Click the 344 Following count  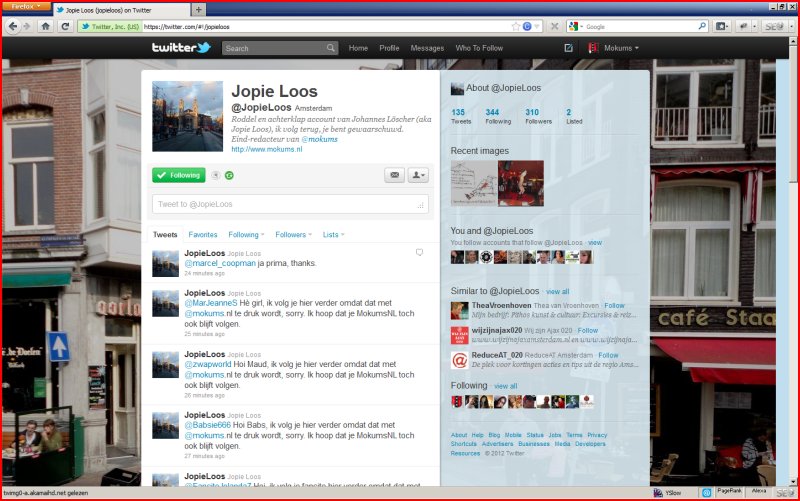[498, 116]
